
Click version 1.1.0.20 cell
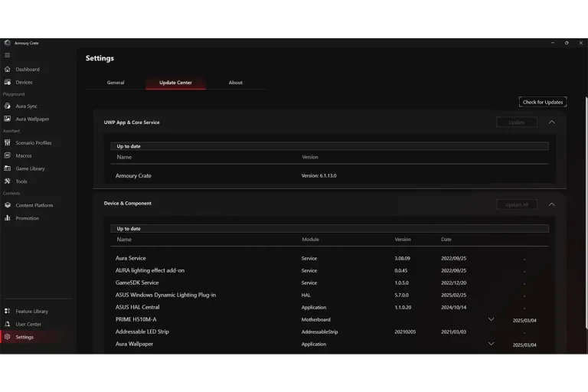coord(403,307)
